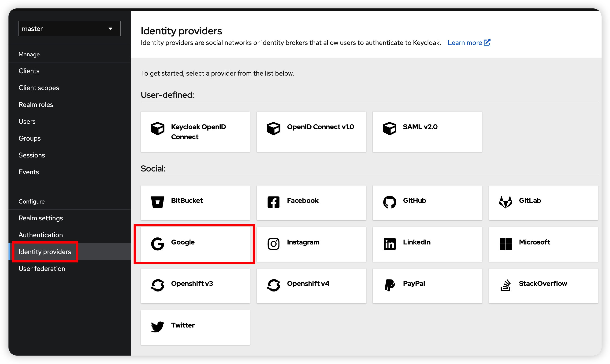Click the LinkedIn logo icon
Screen dimensions: 610x364
(x=390, y=244)
